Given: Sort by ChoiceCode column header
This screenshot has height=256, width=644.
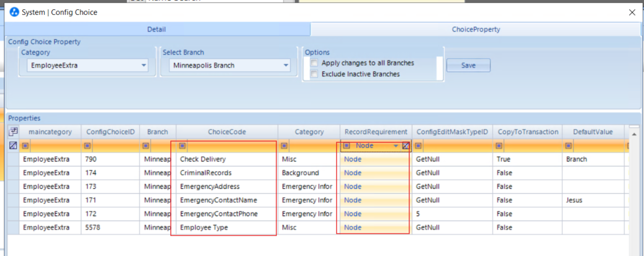Looking at the screenshot, I should 227,132.
